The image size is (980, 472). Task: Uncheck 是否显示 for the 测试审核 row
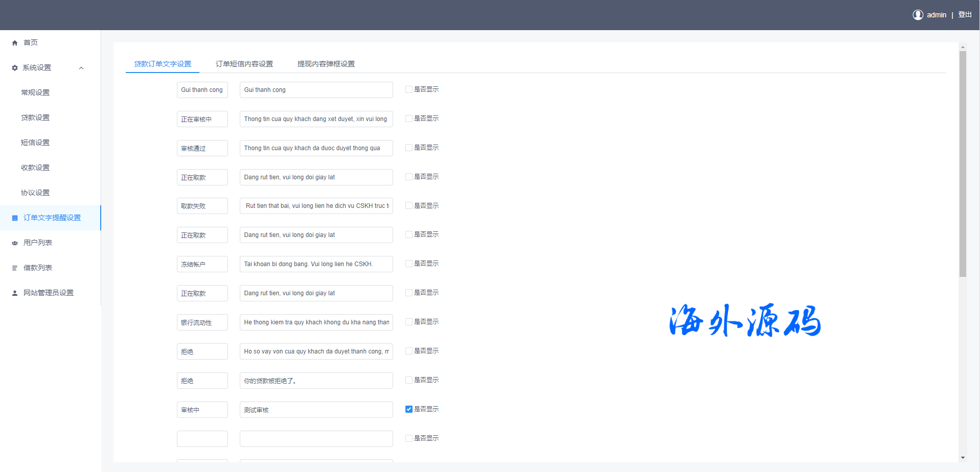coord(409,409)
